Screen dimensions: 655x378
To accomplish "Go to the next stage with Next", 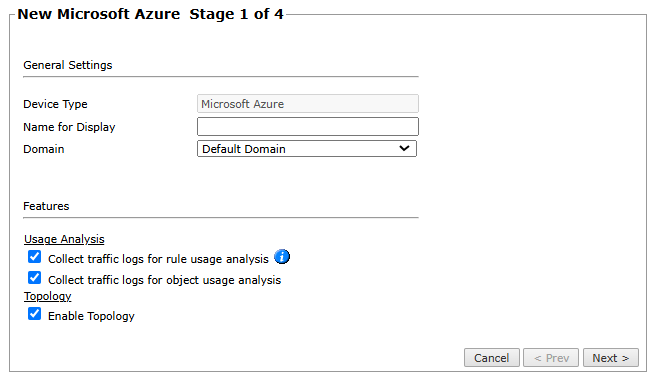I will pyautogui.click(x=611, y=358).
